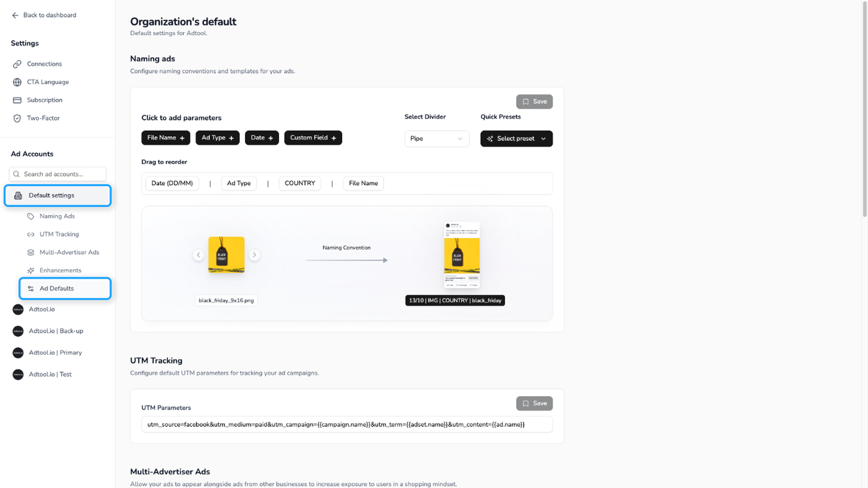Show next preview image with right chevron
This screenshot has height=488, width=868.
point(255,255)
